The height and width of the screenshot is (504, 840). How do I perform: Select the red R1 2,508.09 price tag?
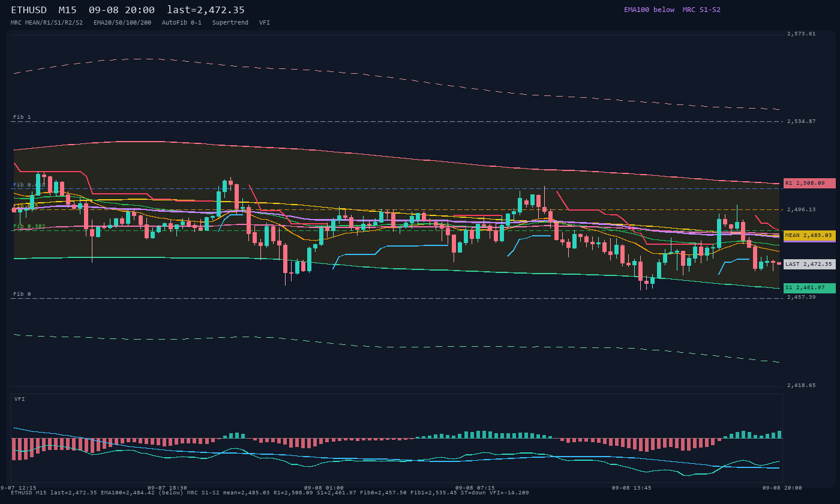click(x=809, y=183)
